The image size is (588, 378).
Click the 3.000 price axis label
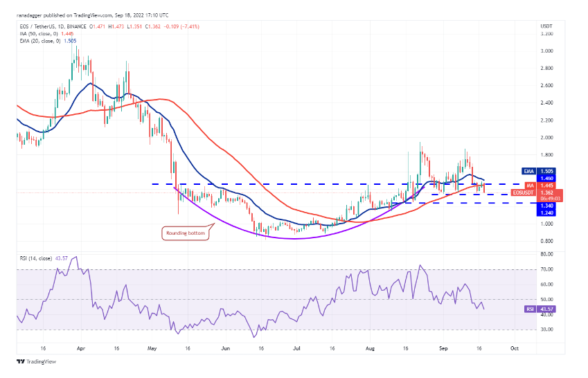pyautogui.click(x=546, y=51)
